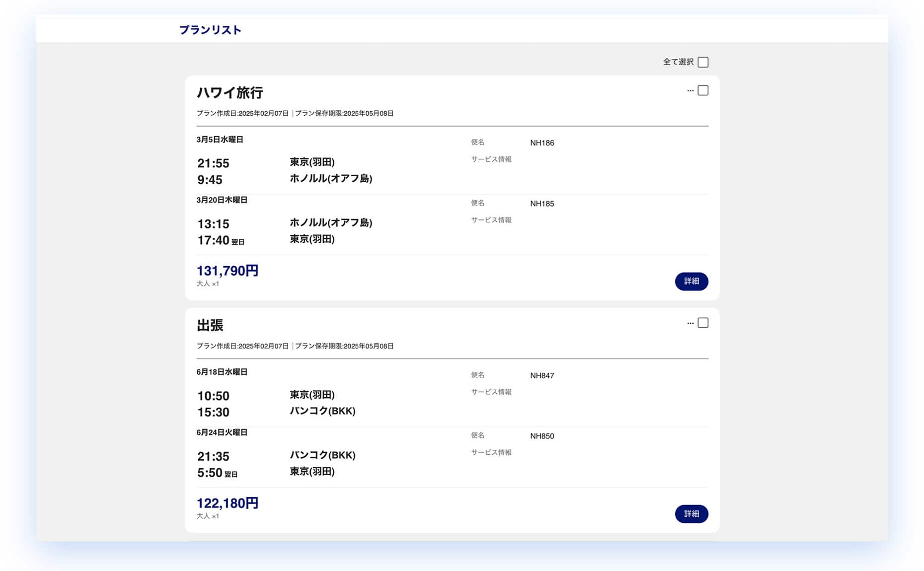The width and height of the screenshot is (924, 571).
Task: Select the 出張 plan checkbox
Action: point(703,323)
